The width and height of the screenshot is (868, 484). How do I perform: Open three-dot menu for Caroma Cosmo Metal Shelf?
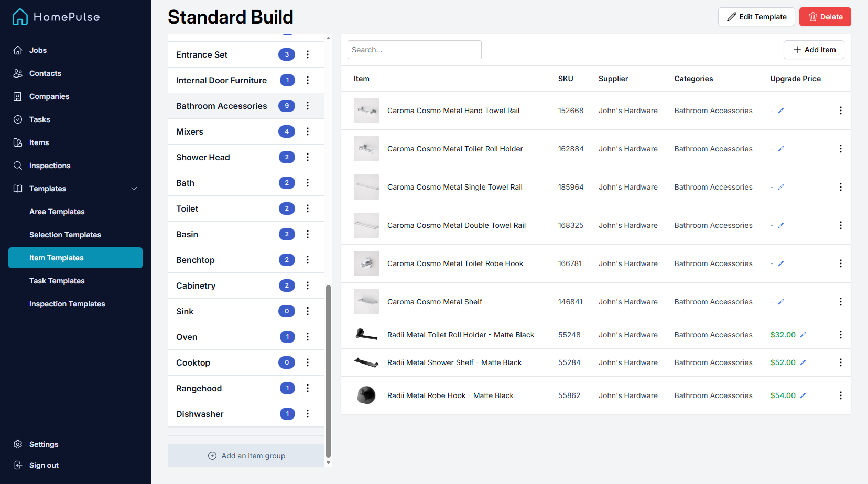[840, 302]
